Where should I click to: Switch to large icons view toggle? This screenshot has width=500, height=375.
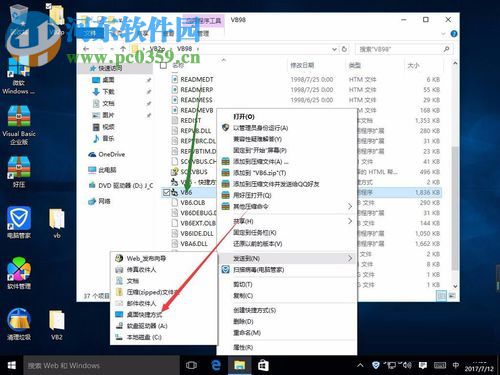[452, 295]
